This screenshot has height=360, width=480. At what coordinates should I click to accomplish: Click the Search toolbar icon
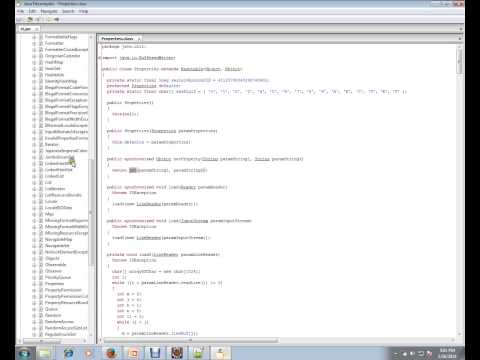(39, 20)
